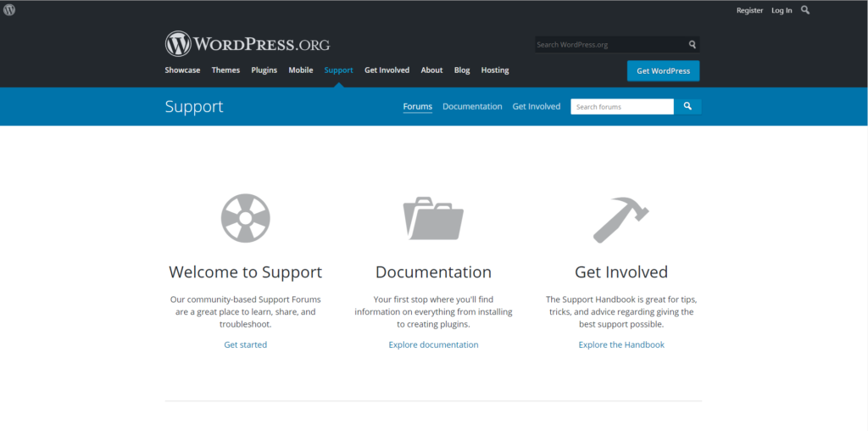
Task: Click the forums search magnifier button
Action: coord(687,106)
